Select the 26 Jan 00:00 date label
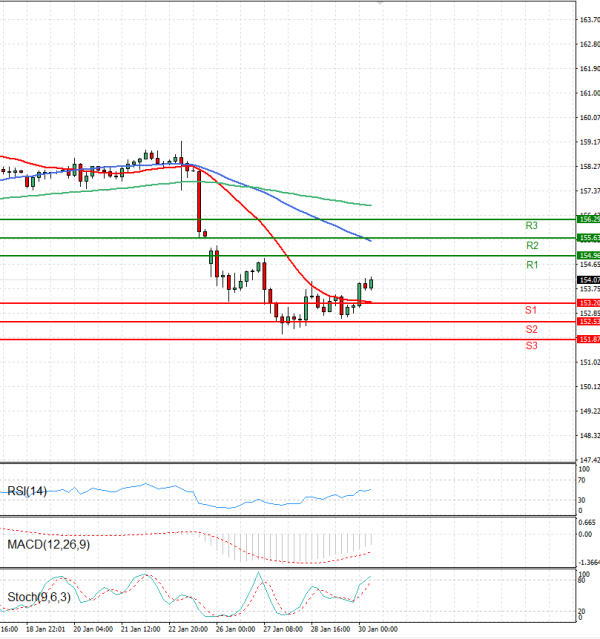 [x=234, y=631]
